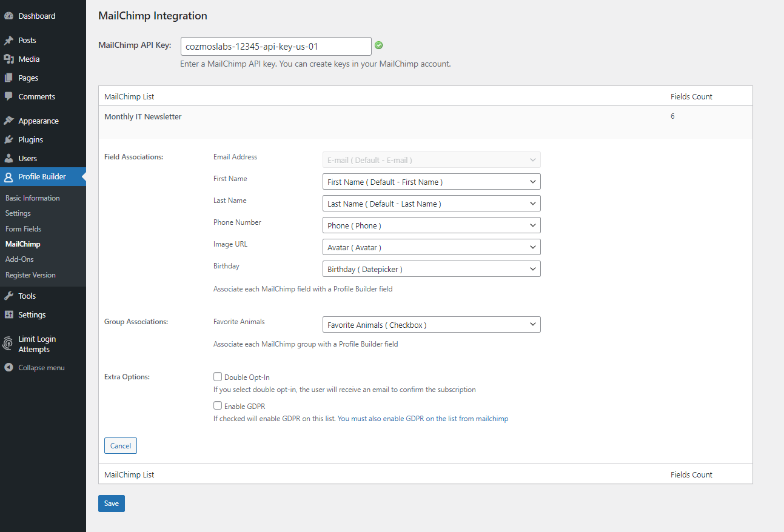The height and width of the screenshot is (532, 784).
Task: Click the Users person icon
Action: [8, 158]
